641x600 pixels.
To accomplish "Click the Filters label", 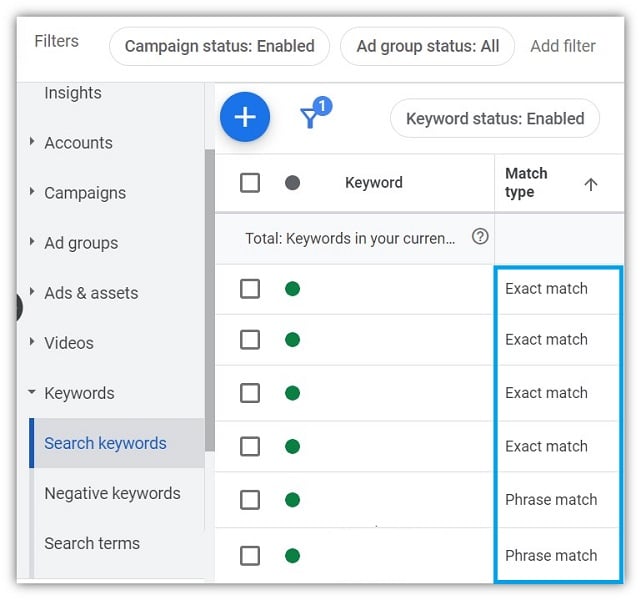I will pyautogui.click(x=56, y=41).
